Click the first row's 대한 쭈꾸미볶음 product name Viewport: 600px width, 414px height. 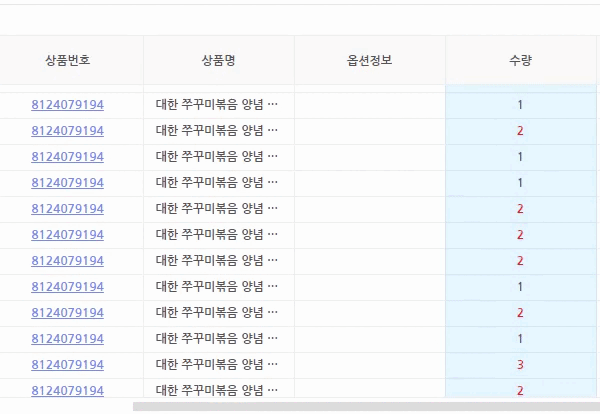(x=217, y=105)
